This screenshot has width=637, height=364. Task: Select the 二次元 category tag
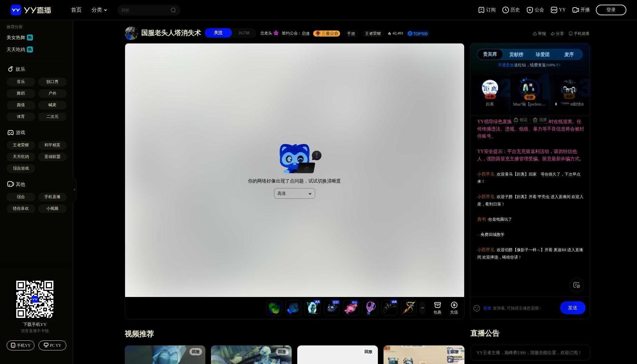coord(52,116)
